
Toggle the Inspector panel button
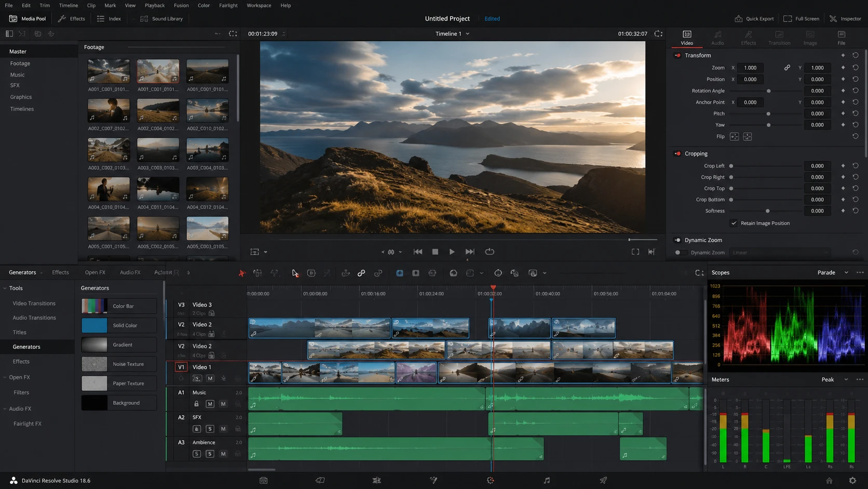pos(845,19)
